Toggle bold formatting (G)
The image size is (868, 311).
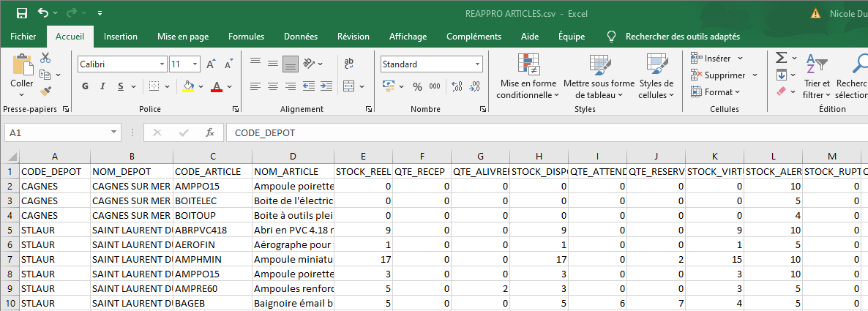85,86
